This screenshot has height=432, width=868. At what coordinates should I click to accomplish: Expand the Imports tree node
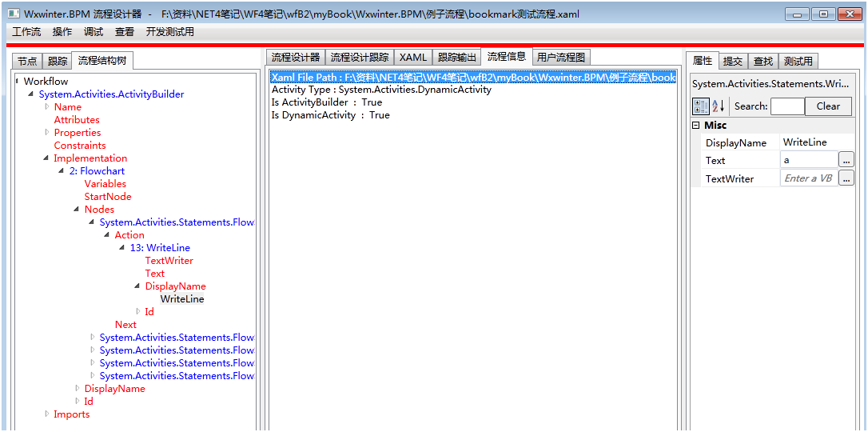click(47, 414)
